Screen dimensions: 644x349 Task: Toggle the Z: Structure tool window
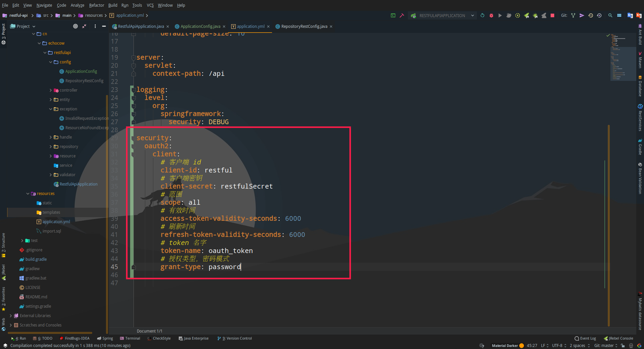[4, 245]
